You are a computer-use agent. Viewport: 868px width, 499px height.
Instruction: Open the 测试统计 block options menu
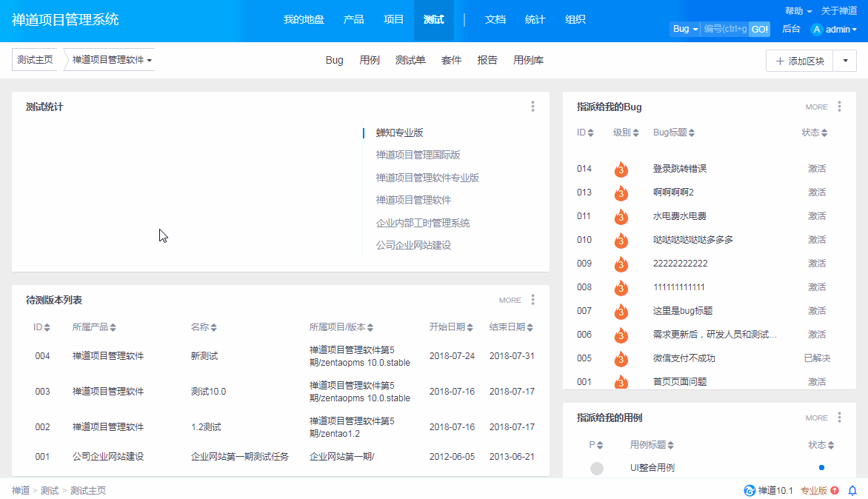533,107
